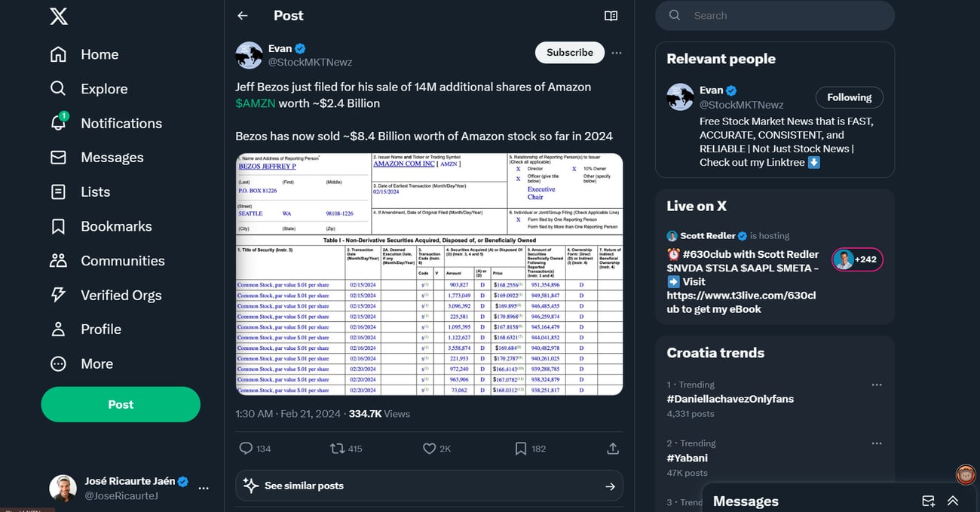Open account menu next to José Ricaurte Jaén

[204, 488]
